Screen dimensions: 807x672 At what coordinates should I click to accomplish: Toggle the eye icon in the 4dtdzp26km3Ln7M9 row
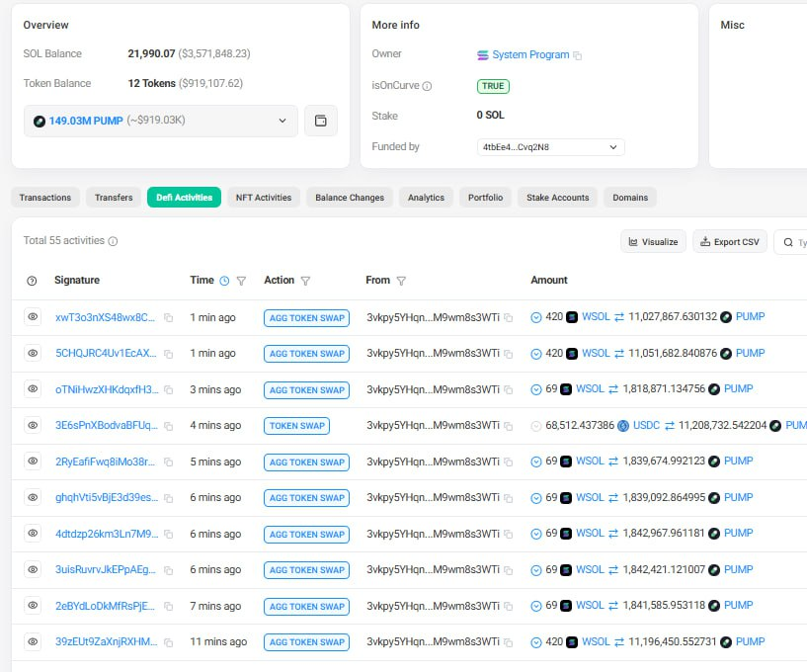coord(33,533)
